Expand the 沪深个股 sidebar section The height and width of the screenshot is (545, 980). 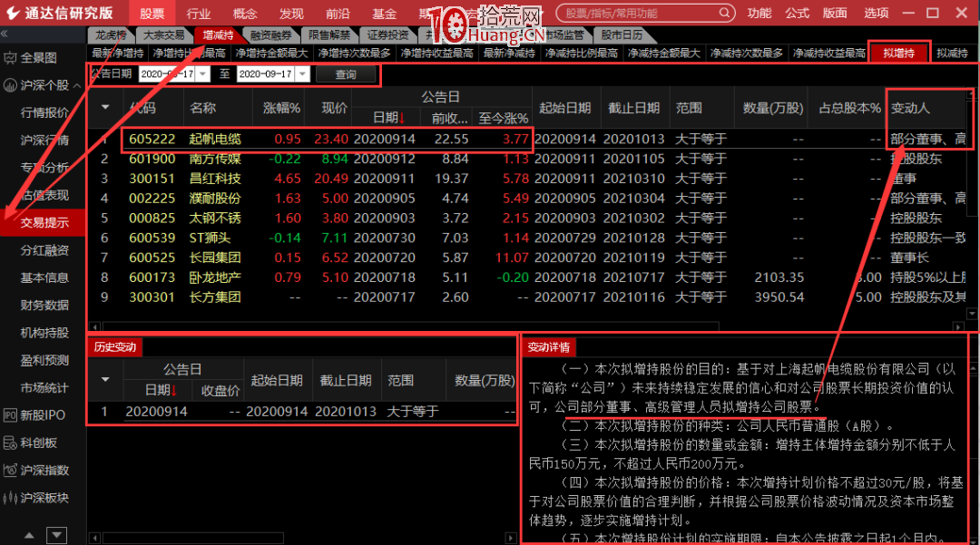43,85
